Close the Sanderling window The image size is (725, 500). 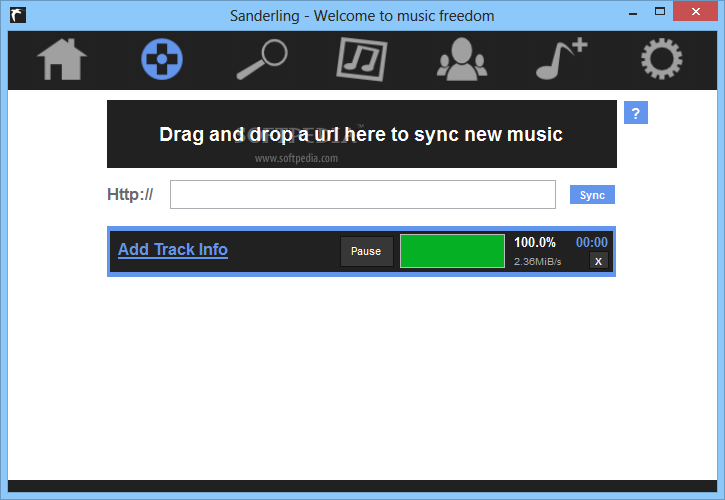pos(695,12)
